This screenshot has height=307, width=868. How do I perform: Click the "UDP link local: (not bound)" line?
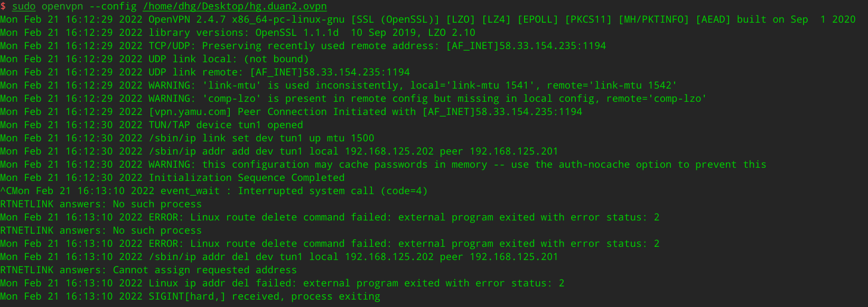[228, 59]
